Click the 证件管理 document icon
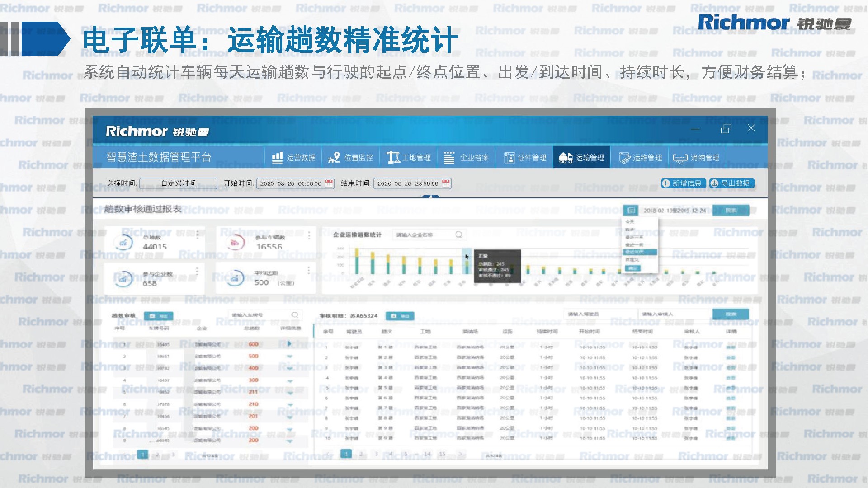Image resolution: width=868 pixels, height=488 pixels. (509, 158)
